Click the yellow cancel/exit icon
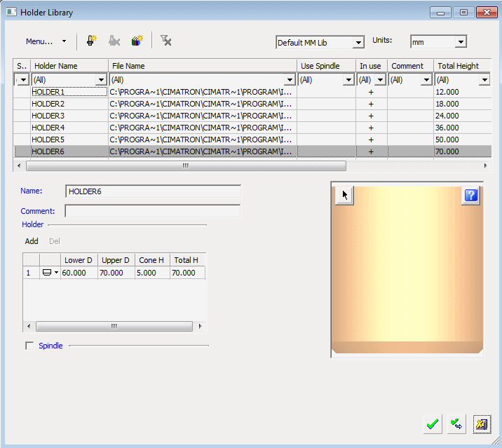 [481, 423]
